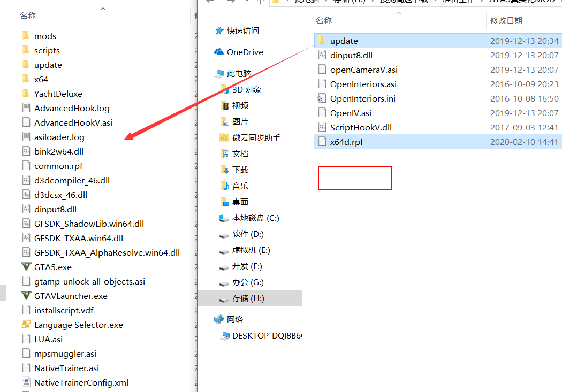Click the 下载 downloads folder icon
Viewport: 562px width, 392px height.
click(225, 170)
